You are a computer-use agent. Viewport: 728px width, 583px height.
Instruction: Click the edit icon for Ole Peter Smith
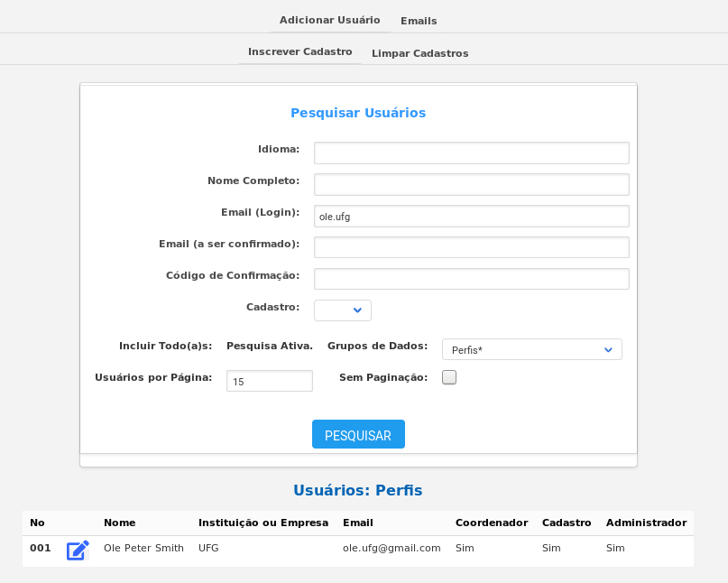pos(78,551)
